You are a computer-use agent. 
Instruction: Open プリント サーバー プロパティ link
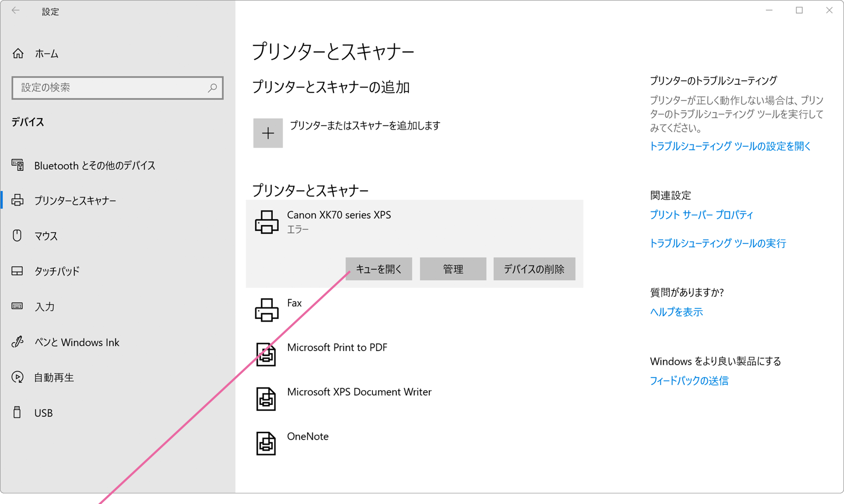click(702, 215)
